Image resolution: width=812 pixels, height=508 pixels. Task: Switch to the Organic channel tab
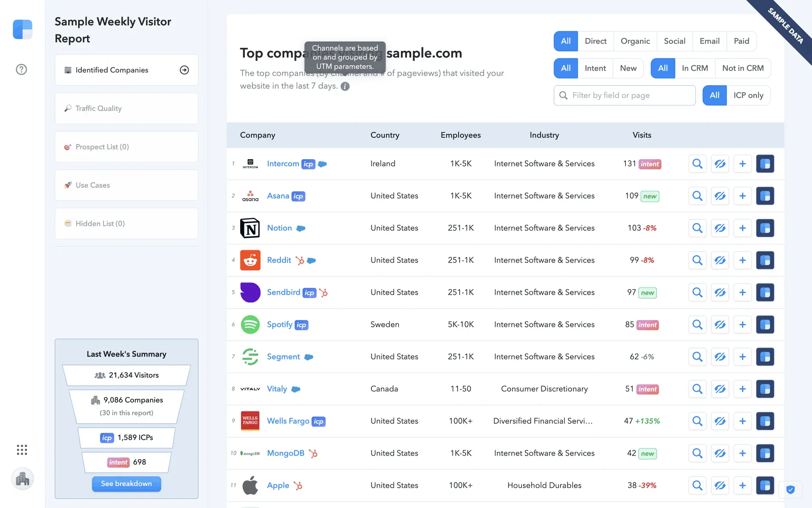pyautogui.click(x=635, y=41)
